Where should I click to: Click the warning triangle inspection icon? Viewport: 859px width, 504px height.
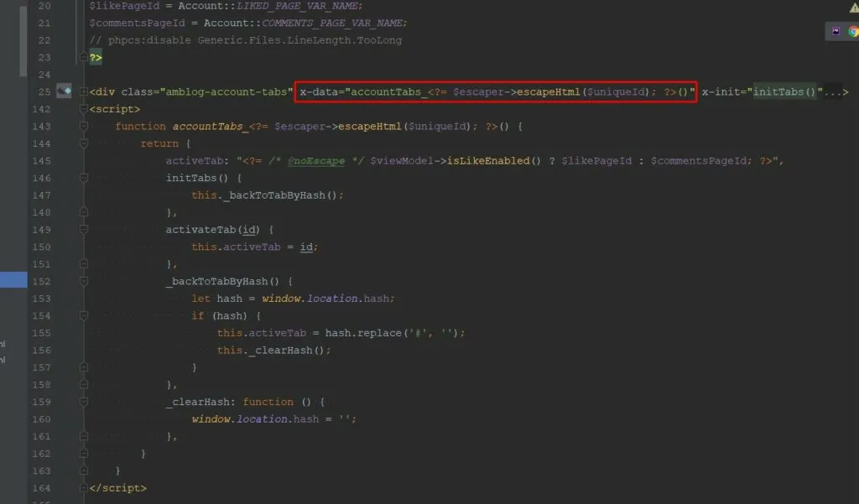(x=853, y=7)
